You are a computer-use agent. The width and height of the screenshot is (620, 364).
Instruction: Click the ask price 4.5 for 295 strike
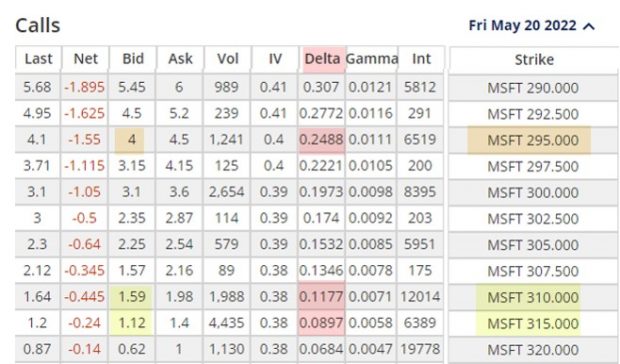tap(179, 140)
